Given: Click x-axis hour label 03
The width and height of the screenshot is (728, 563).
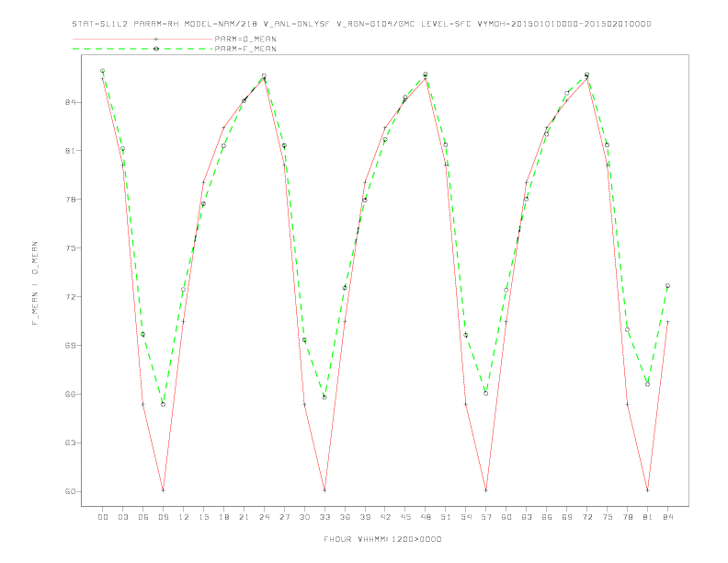Looking at the screenshot, I should click(122, 517).
